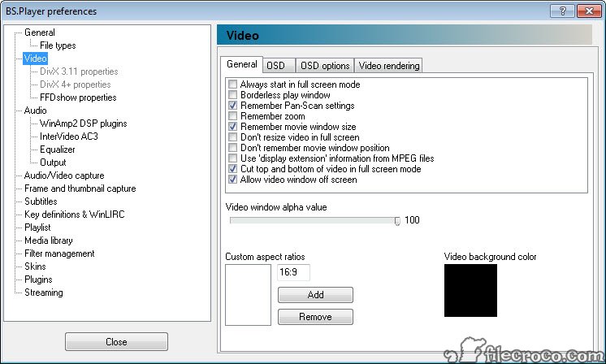This screenshot has width=606, height=364.
Task: Check Don't resize video in full screen
Action: [232, 137]
